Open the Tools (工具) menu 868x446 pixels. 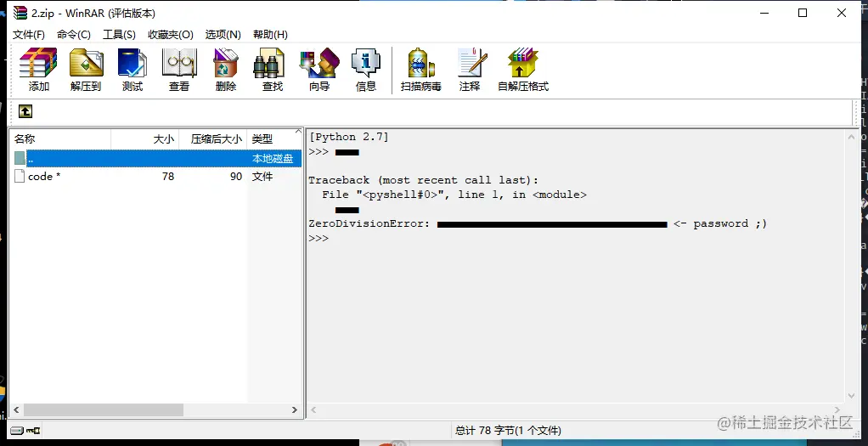(119, 34)
